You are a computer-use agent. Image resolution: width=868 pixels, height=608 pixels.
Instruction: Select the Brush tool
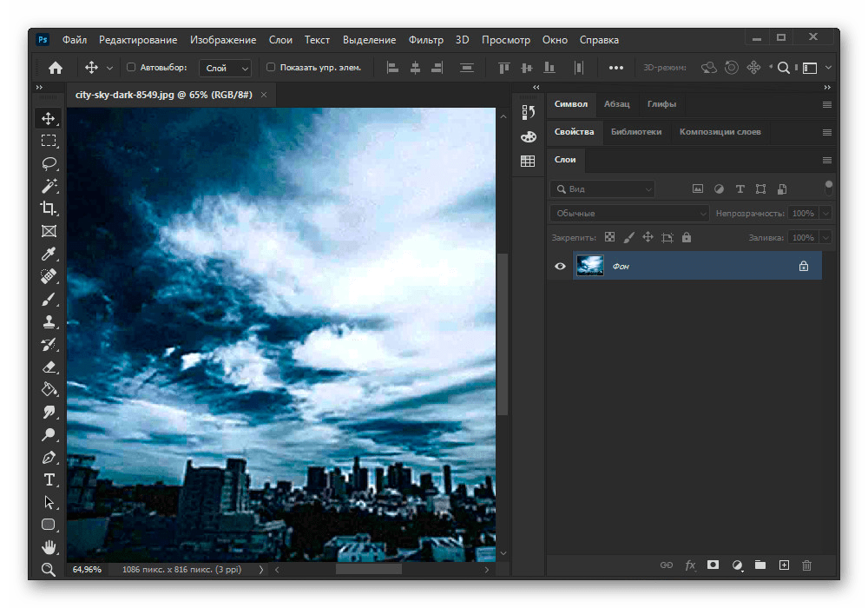click(49, 299)
